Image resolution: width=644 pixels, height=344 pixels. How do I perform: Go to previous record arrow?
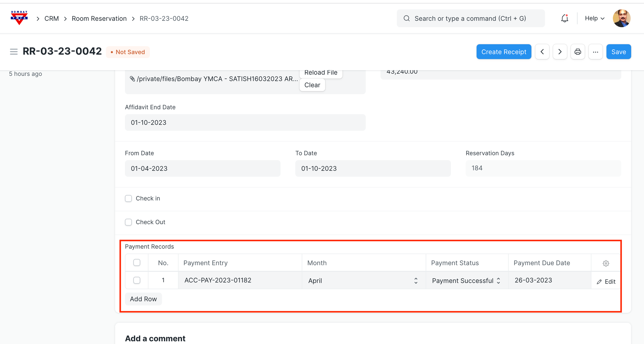point(542,52)
